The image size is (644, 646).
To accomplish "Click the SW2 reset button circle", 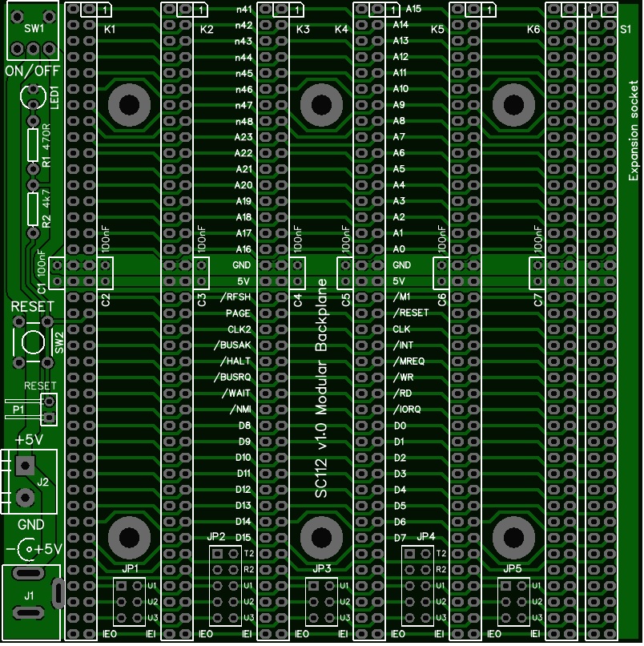I will (x=33, y=341).
